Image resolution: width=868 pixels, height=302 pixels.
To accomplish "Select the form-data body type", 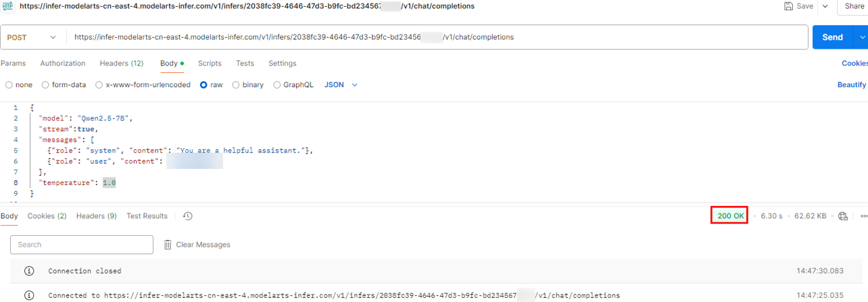I will coord(45,85).
